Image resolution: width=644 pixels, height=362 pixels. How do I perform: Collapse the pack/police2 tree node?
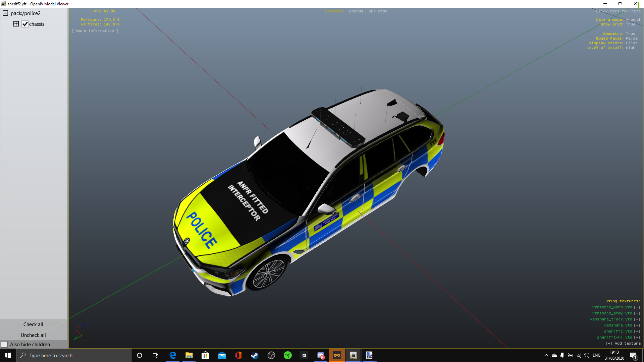click(x=5, y=13)
